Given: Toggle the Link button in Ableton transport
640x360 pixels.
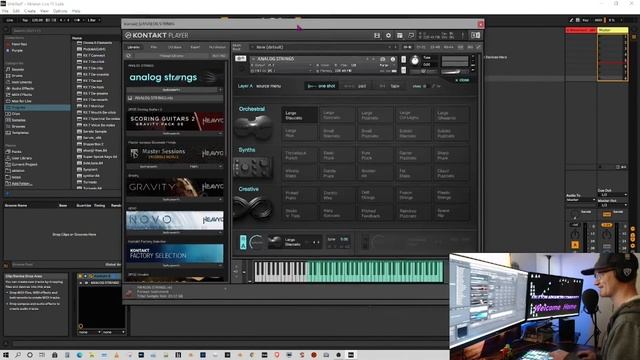Looking at the screenshot, I should pos(10,20).
